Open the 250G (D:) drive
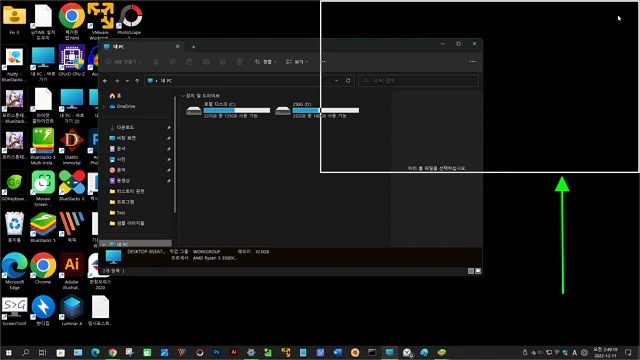Image resolution: width=640 pixels, height=360 pixels. pyautogui.click(x=317, y=110)
